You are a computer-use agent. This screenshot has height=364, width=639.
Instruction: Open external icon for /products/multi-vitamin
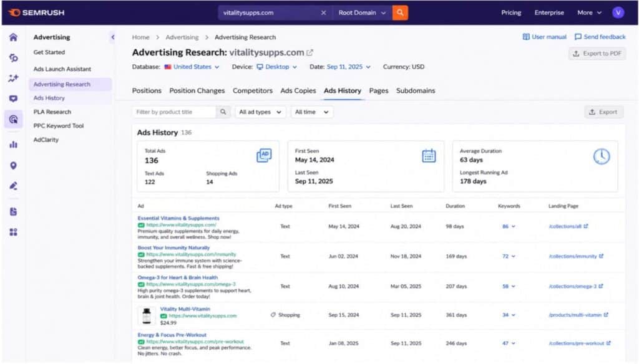click(606, 315)
